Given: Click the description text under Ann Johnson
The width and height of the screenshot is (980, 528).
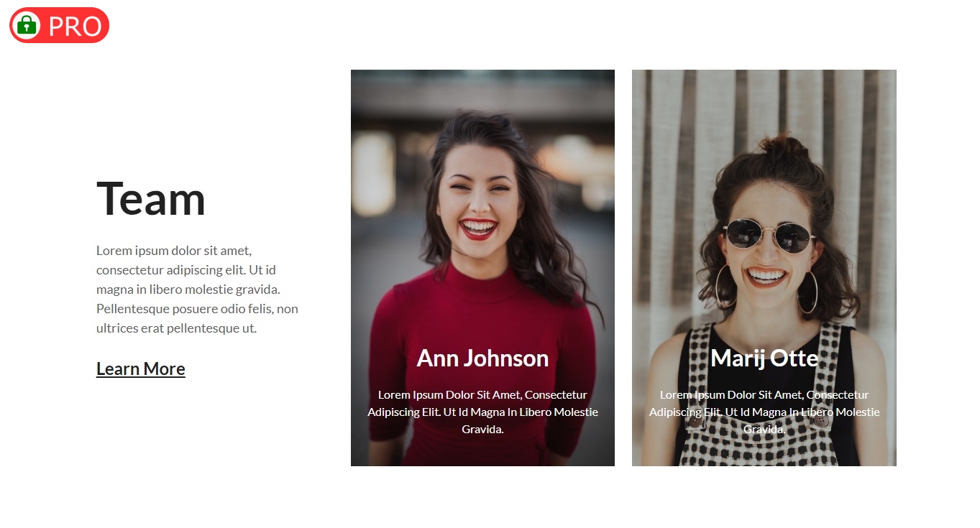Looking at the screenshot, I should pyautogui.click(x=482, y=412).
